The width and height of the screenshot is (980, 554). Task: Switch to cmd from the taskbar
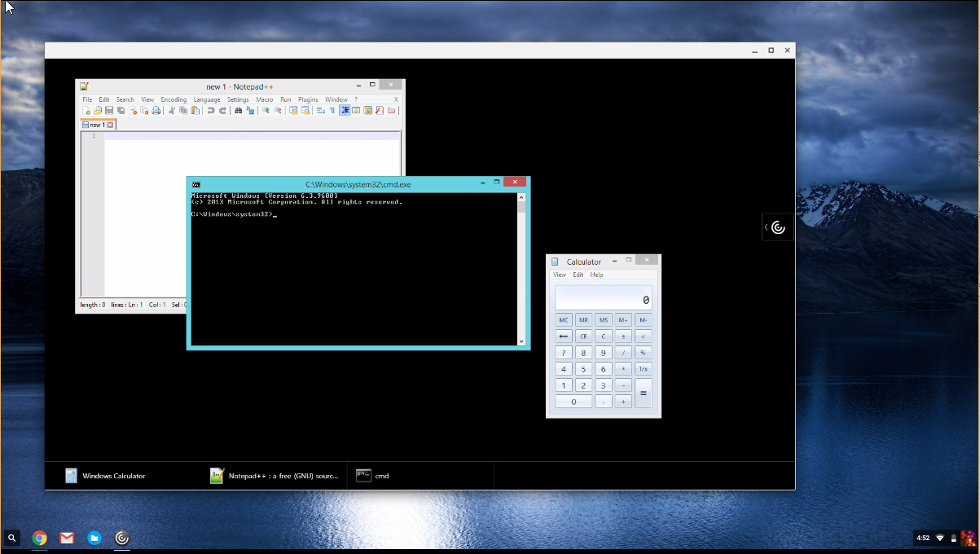point(381,476)
